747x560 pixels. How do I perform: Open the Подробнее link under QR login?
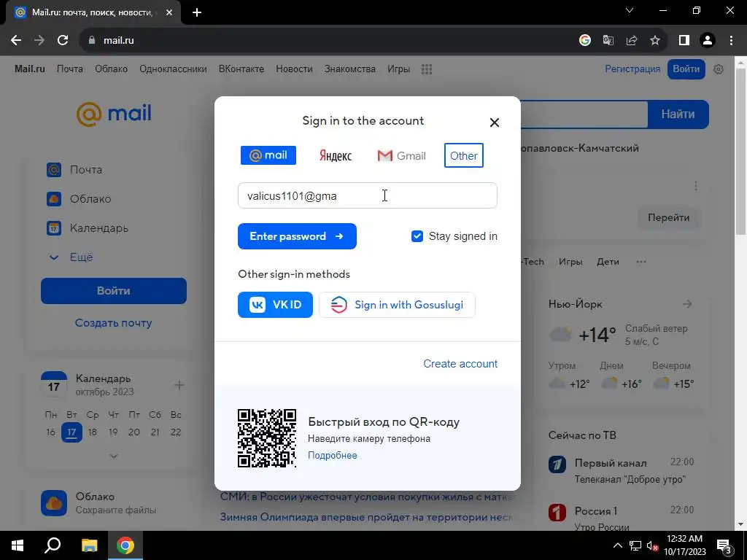333,455
